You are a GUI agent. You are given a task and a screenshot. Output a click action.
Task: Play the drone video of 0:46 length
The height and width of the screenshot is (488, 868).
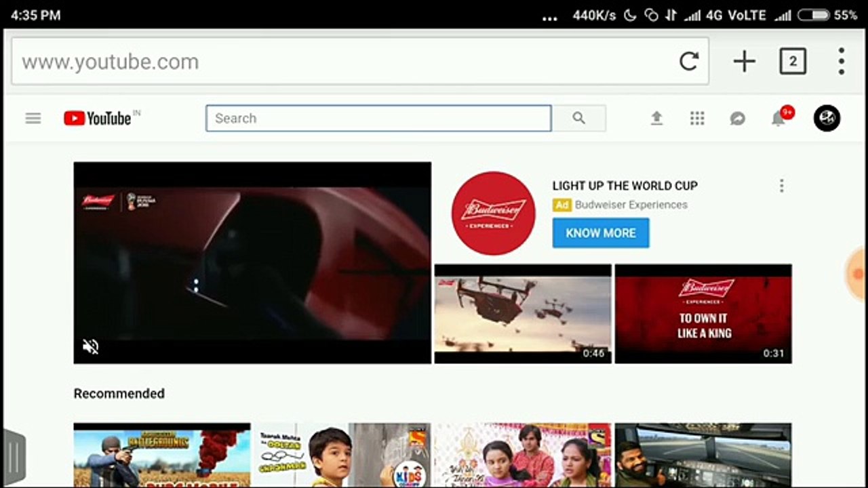[x=523, y=314]
